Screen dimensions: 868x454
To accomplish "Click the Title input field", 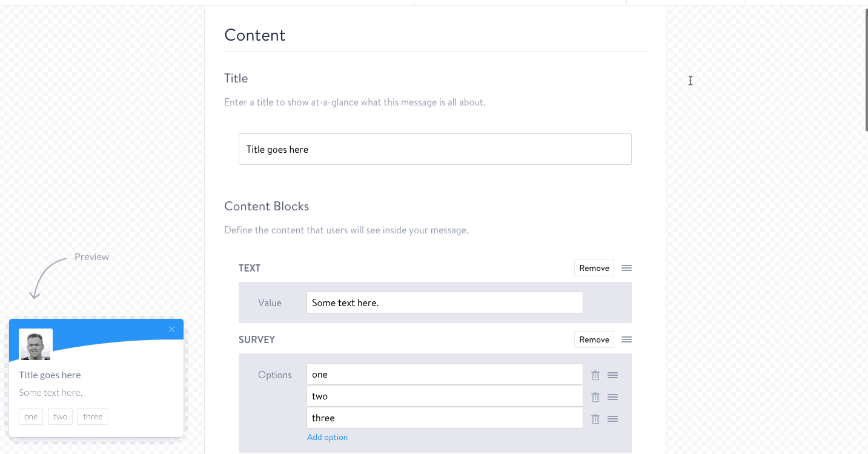I will pyautogui.click(x=435, y=149).
